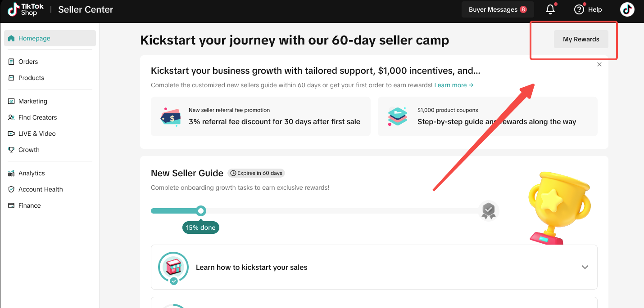
Task: Expand the Learn how to kickstart section
Action: coord(585,267)
